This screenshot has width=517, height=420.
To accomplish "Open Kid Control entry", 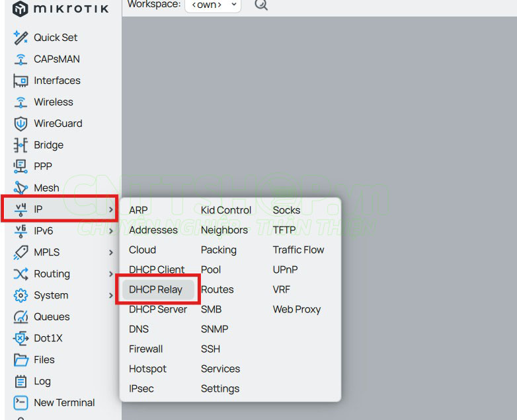I will tap(226, 210).
